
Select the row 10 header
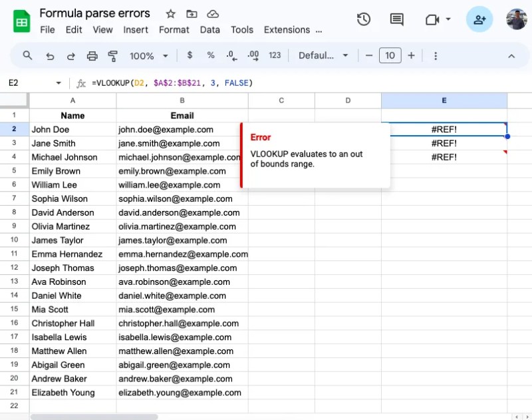(x=14, y=240)
